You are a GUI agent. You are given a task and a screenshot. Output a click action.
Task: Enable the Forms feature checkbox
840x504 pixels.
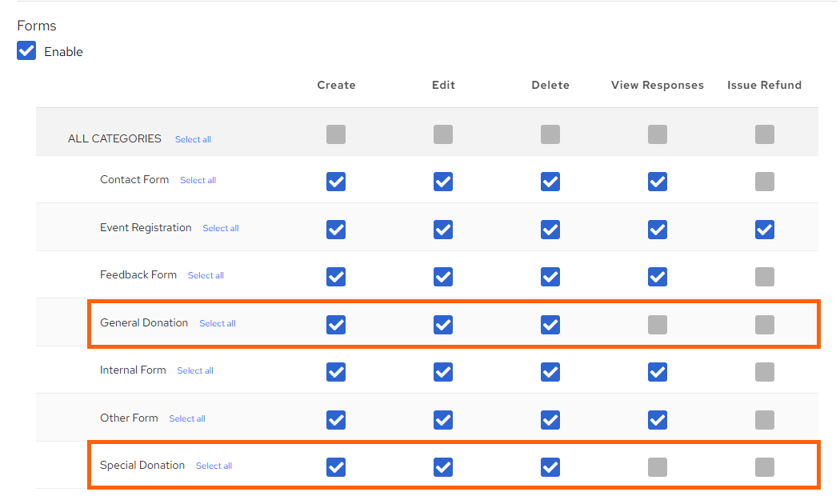(25, 50)
